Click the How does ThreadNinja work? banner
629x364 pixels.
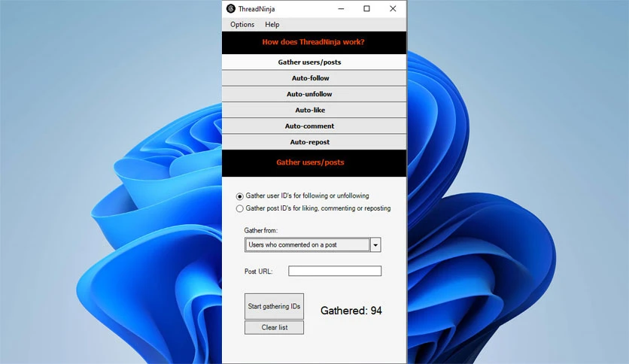(x=314, y=43)
